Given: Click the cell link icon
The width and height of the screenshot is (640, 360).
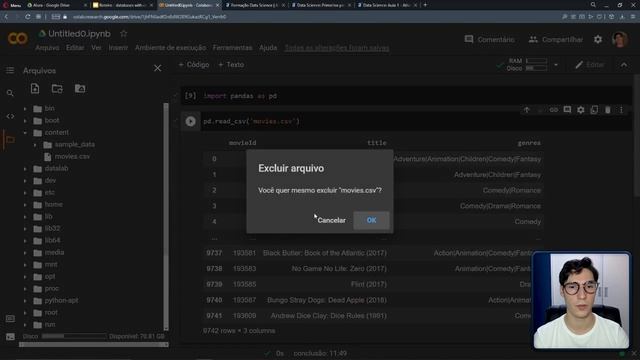Looking at the screenshot, I should click(553, 110).
